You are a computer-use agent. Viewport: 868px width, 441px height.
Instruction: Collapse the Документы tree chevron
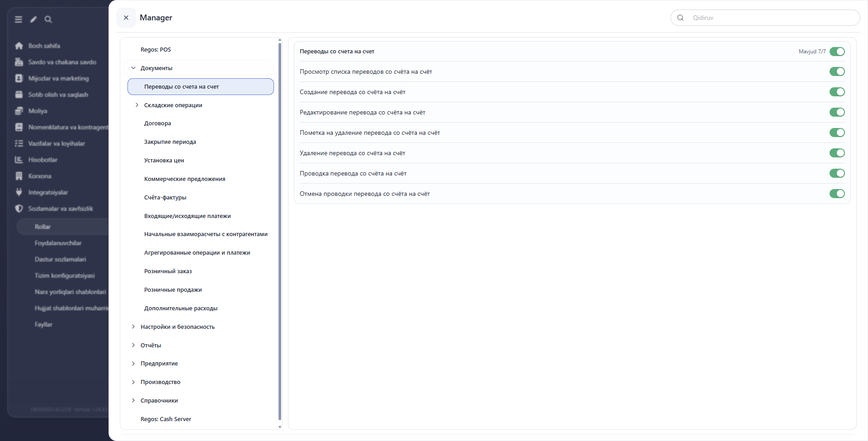[133, 68]
